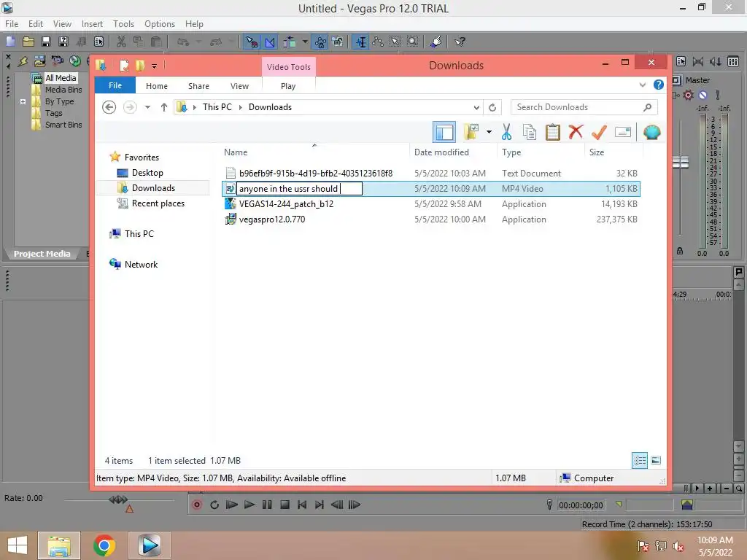Click the Save As icon in Vegas toolbar

click(63, 42)
